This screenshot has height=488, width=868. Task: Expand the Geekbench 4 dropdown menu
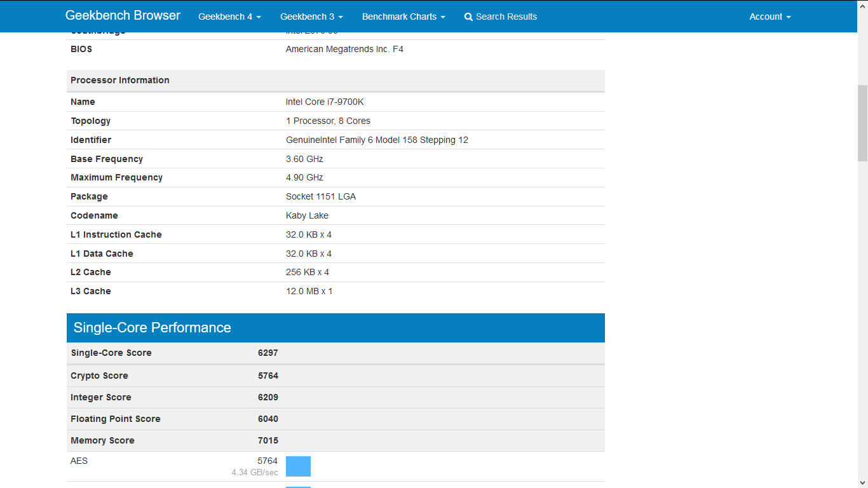pos(229,17)
